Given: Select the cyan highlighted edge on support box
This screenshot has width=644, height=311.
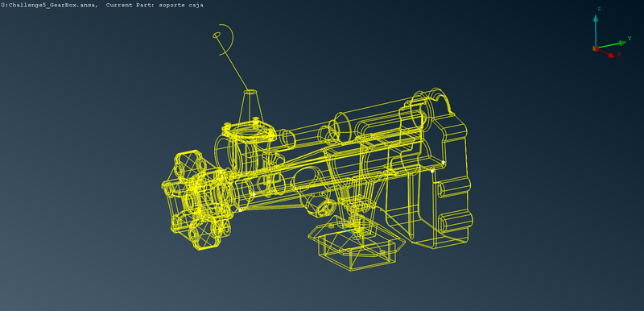Looking at the screenshot, I should click(350, 232).
